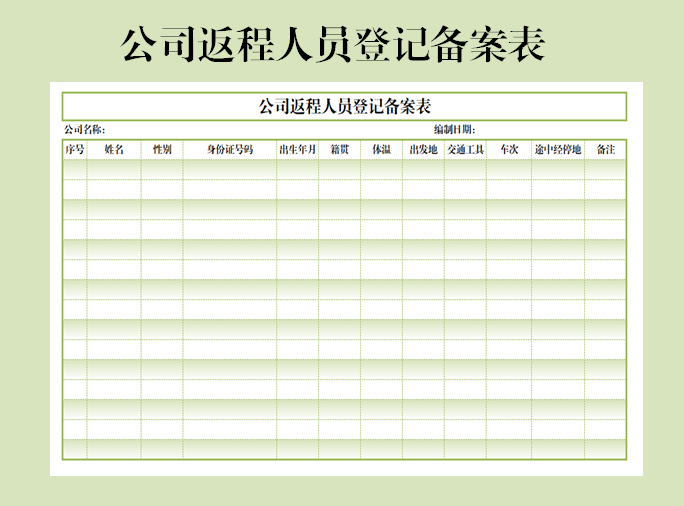Select the 出发地 column header
The width and height of the screenshot is (684, 506).
coord(423,150)
